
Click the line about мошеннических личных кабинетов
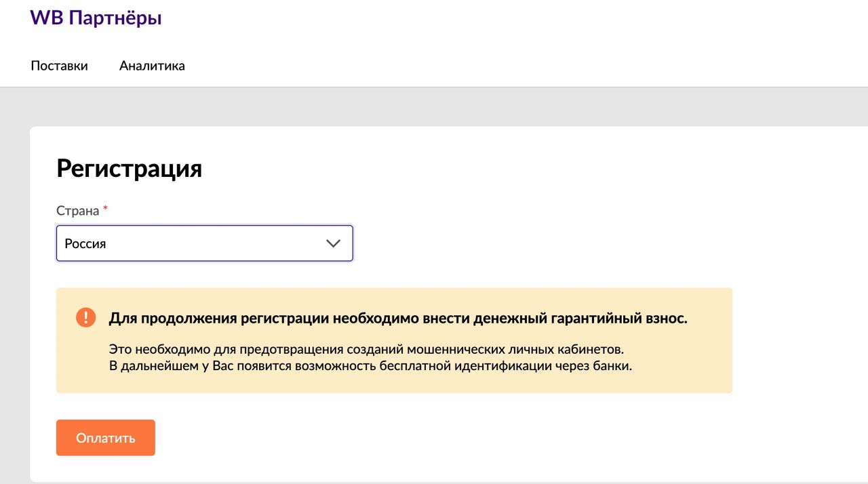point(366,350)
